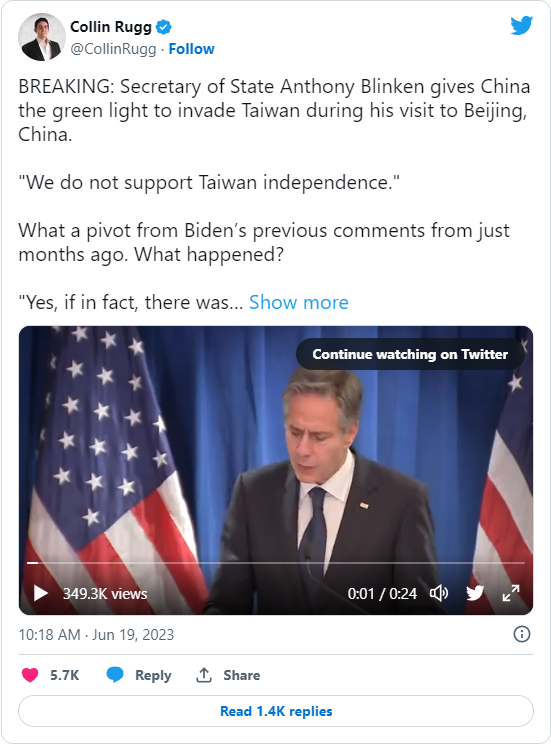The width and height of the screenshot is (551, 747).
Task: Open Collin Rugg's profile picture
Action: click(41, 37)
